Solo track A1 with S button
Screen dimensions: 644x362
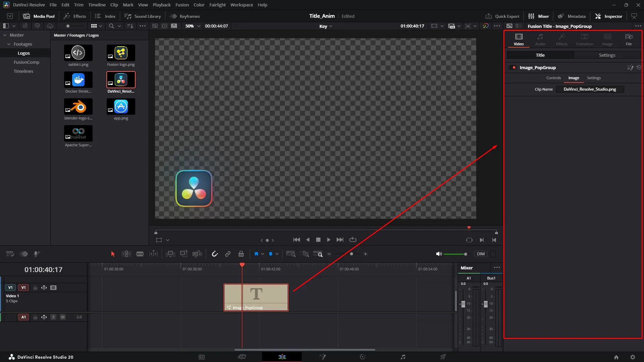[53, 317]
